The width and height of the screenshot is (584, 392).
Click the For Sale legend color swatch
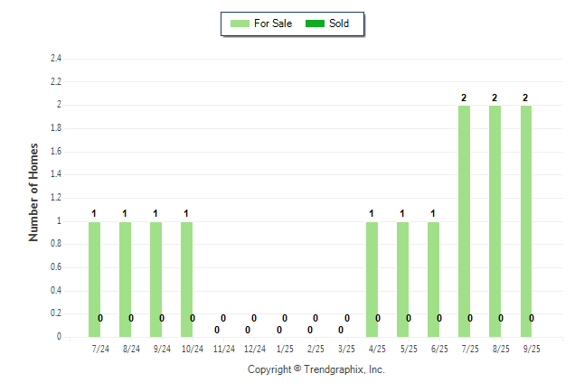click(x=240, y=23)
